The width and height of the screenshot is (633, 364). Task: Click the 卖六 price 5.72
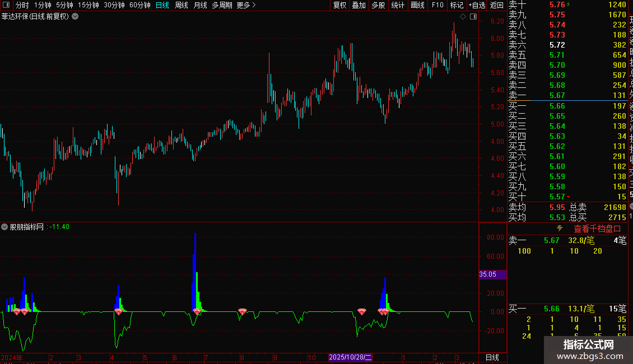click(x=557, y=45)
